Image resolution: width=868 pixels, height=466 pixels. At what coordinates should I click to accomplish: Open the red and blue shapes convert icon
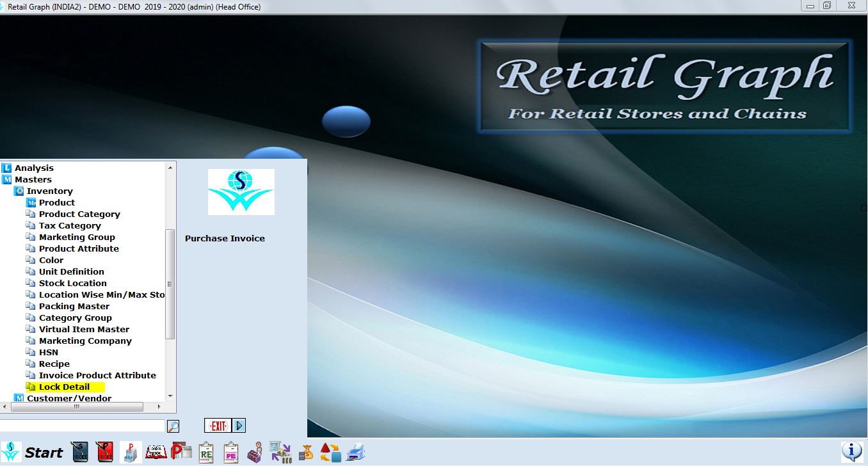pyautogui.click(x=331, y=452)
